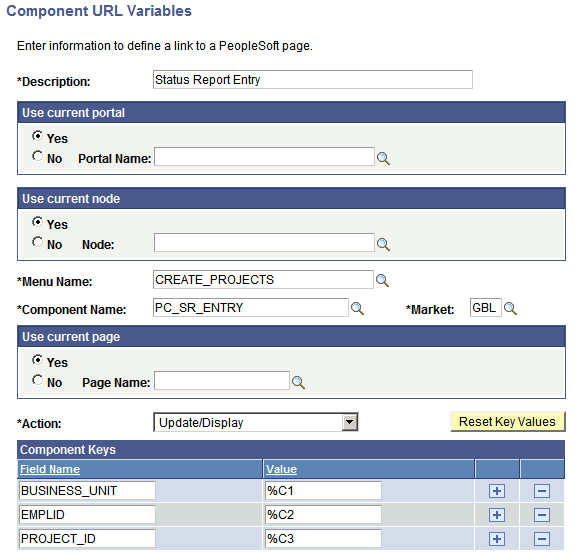575x555 pixels.
Task: Select No for Use current node
Action: [x=37, y=242]
